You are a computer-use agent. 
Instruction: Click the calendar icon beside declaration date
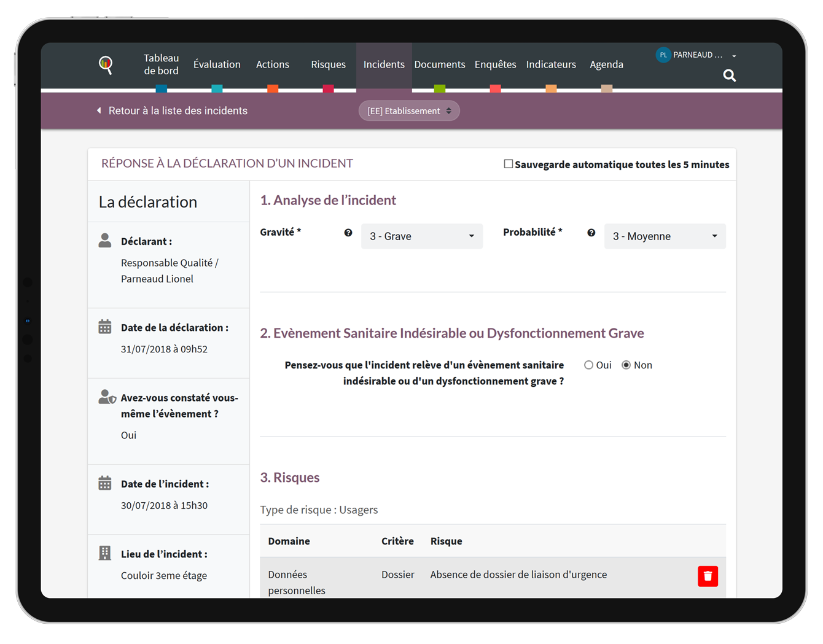click(x=105, y=327)
